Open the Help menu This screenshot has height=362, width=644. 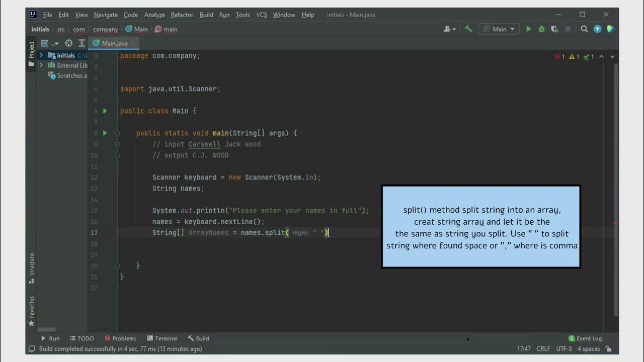[x=308, y=15]
